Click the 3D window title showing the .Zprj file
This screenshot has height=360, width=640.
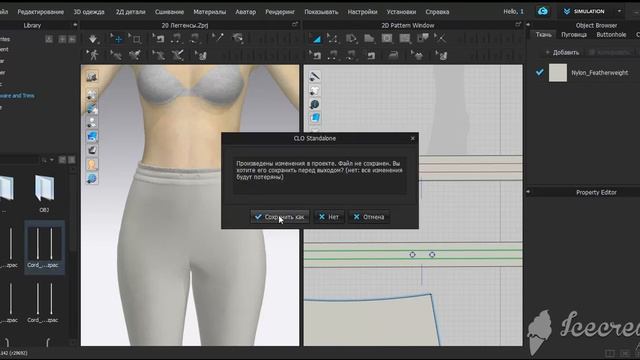184,25
